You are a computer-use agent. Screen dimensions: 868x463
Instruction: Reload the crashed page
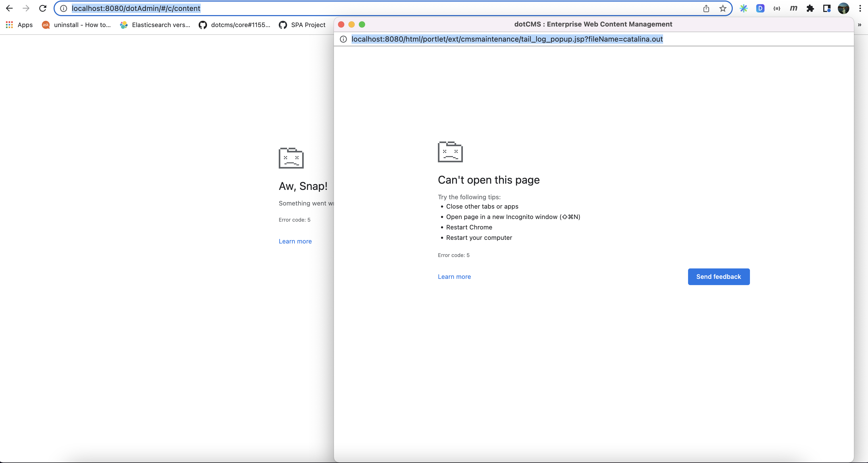pos(43,8)
